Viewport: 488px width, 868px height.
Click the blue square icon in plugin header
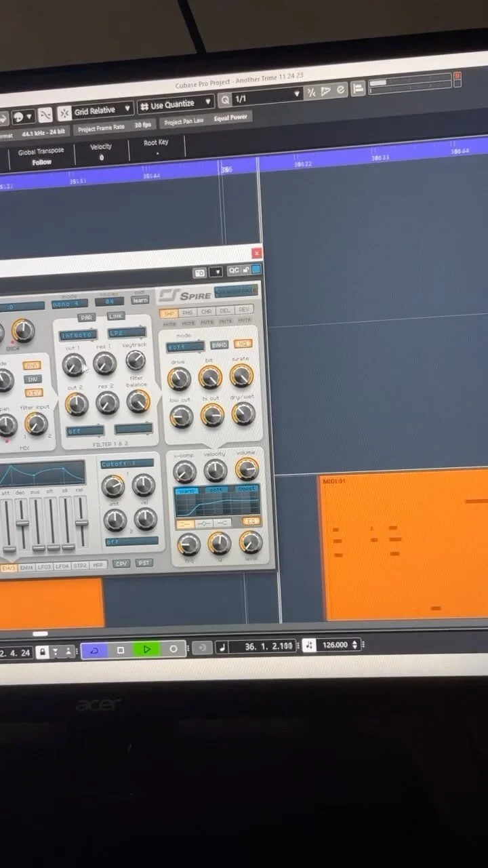click(256, 269)
